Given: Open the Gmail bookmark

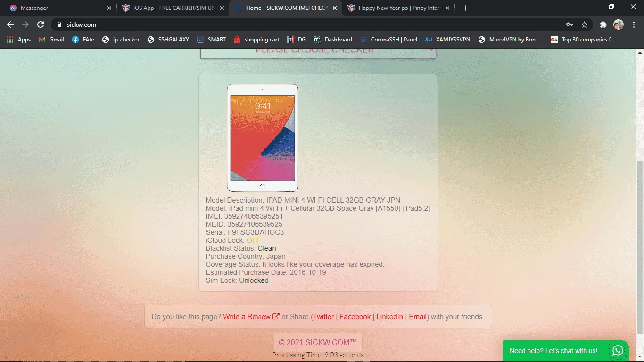Looking at the screenshot, I should 51,40.
